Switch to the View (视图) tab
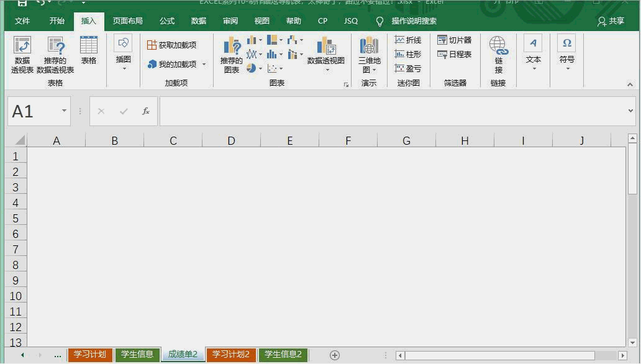Screen dimensions: 641x364 click(261, 21)
